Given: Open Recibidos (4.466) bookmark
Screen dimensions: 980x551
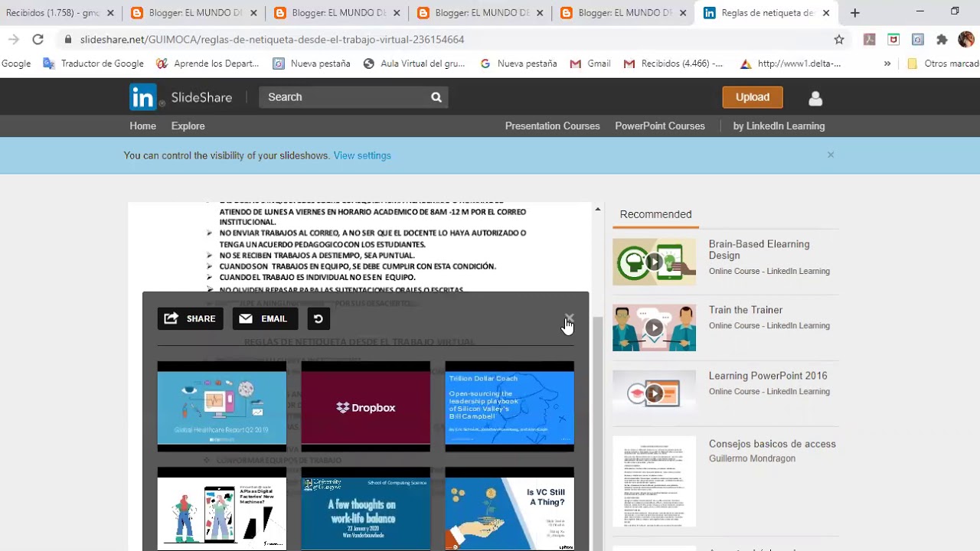Looking at the screenshot, I should (674, 64).
